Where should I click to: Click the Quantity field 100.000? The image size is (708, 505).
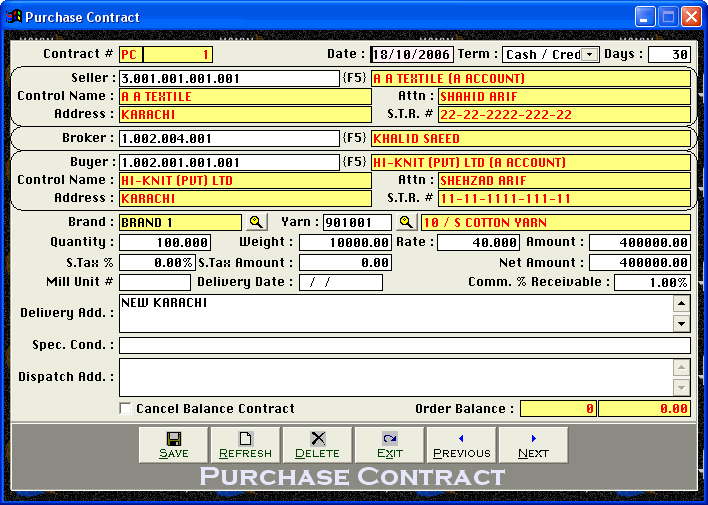tap(165, 243)
